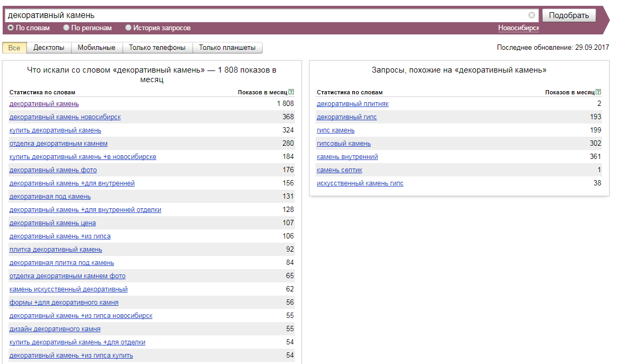Viewport: 619px width, 364px height.
Task: Click the 'камень септик' link
Action: 339,170
